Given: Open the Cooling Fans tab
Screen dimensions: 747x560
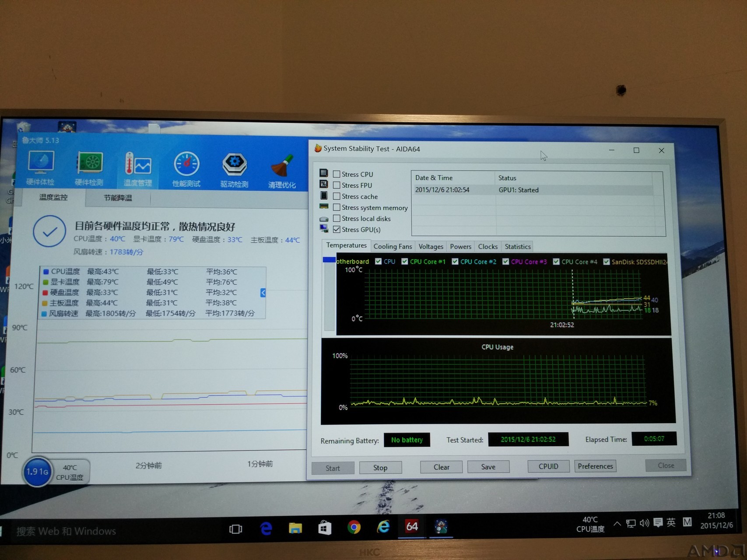Looking at the screenshot, I should coord(393,247).
